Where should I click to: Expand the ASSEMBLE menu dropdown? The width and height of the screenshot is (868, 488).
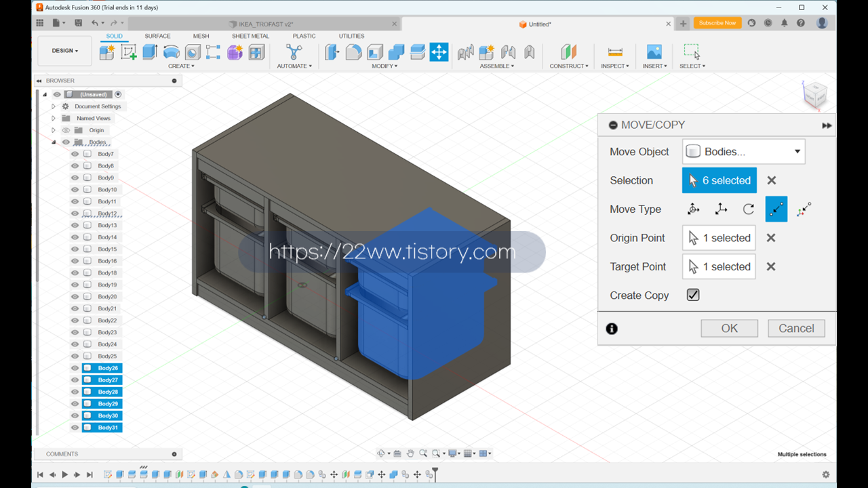pyautogui.click(x=497, y=66)
